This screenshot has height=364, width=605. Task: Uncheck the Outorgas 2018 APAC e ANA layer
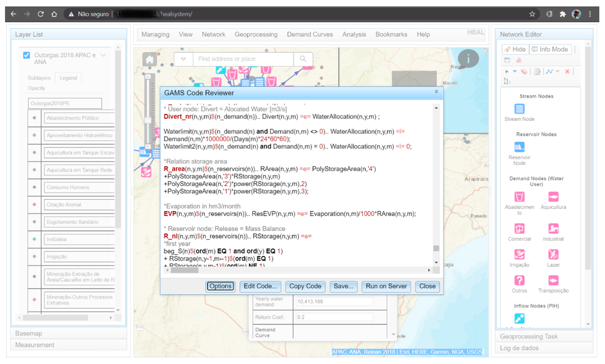(x=26, y=55)
